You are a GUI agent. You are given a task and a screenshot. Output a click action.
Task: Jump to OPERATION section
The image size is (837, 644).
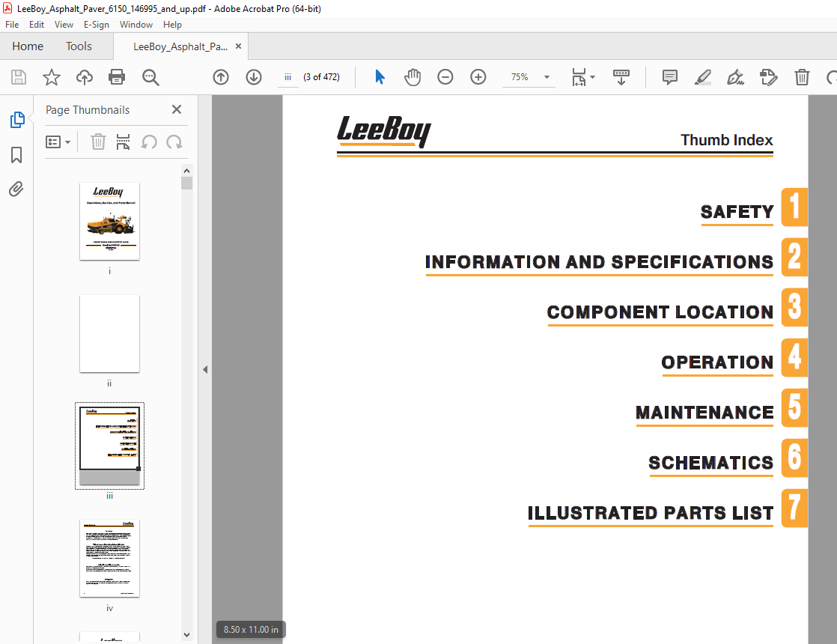(717, 362)
